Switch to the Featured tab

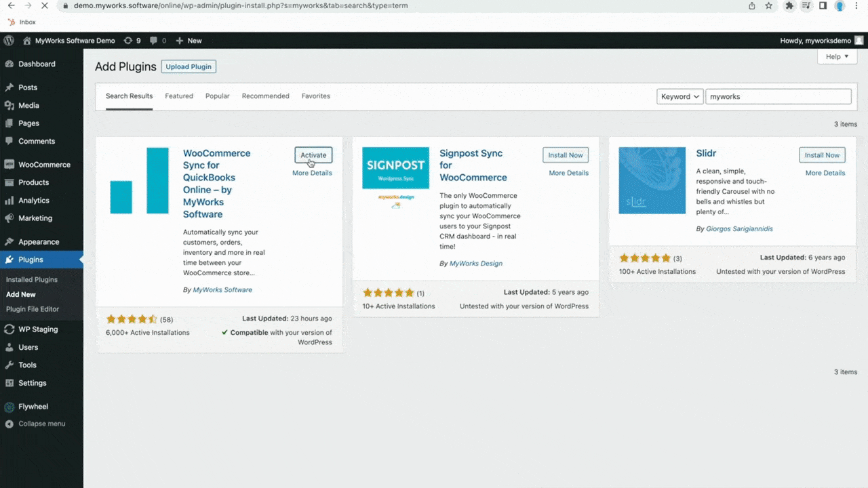(179, 96)
